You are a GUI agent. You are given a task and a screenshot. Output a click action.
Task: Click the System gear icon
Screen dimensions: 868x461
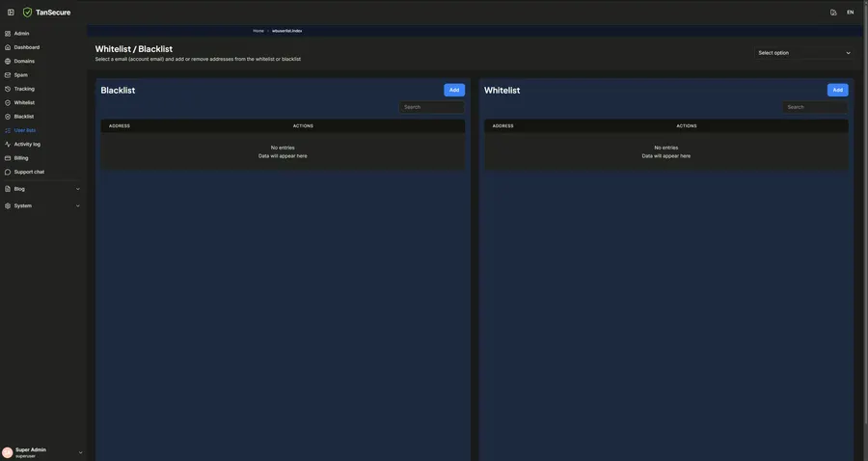pyautogui.click(x=8, y=205)
